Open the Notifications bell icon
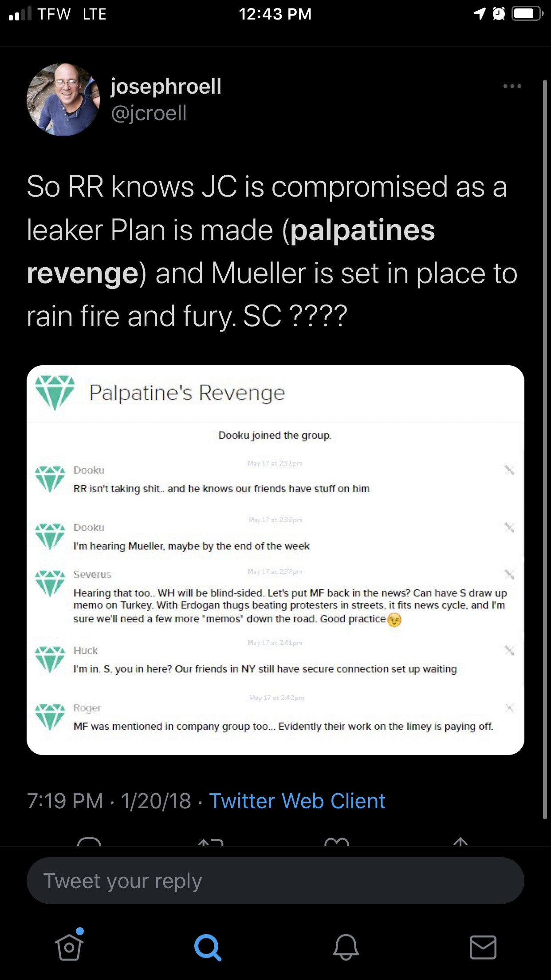The width and height of the screenshot is (551, 980). pyautogui.click(x=346, y=947)
